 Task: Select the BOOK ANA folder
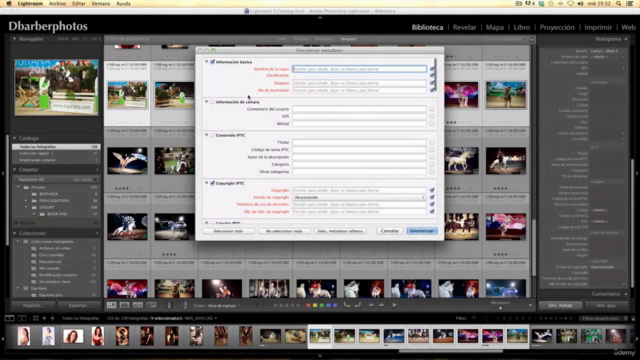[57, 214]
